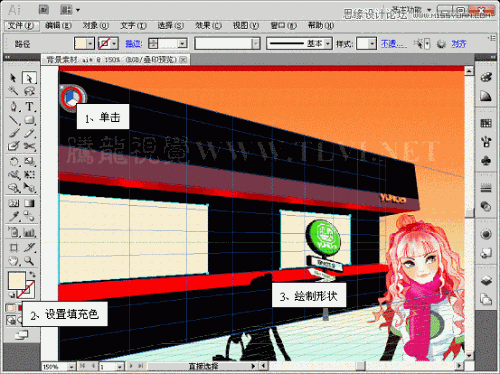Click perspective plane switching widget cube
This screenshot has height=374, width=500.
(72, 97)
